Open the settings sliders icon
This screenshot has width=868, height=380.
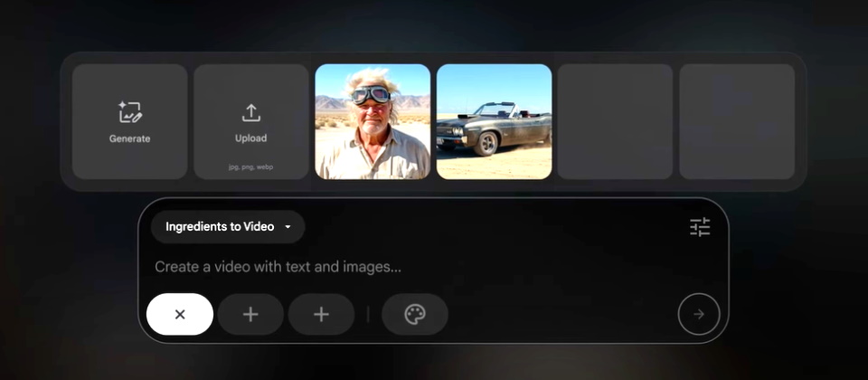tap(700, 227)
